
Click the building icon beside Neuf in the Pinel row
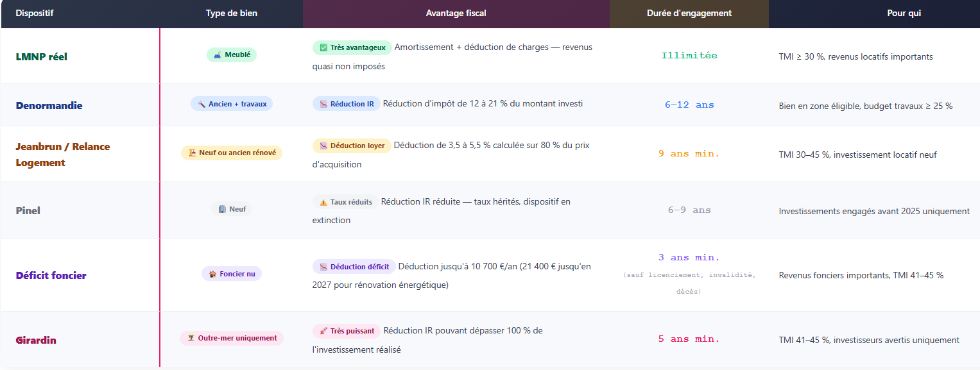click(x=222, y=209)
